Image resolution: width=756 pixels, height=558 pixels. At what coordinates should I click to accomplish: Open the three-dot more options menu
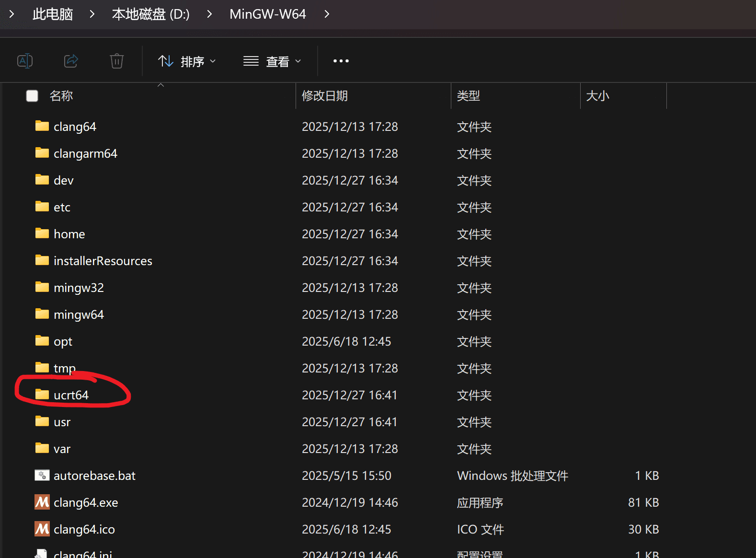pos(341,61)
